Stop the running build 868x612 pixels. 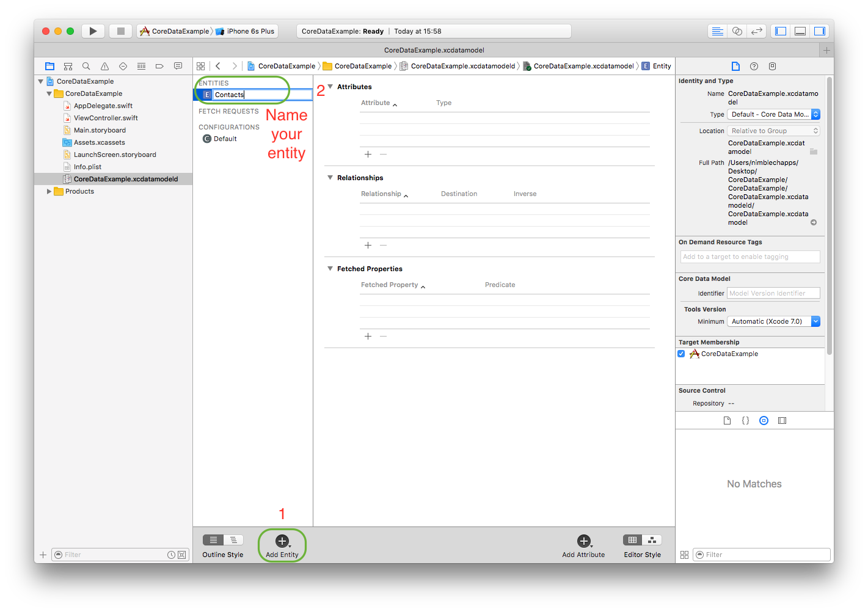[121, 31]
